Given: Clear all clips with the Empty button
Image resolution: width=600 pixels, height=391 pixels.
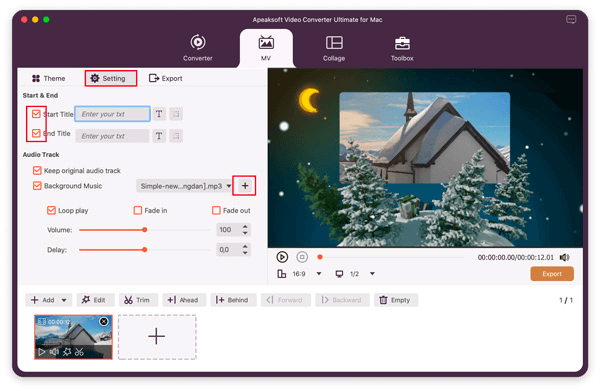Looking at the screenshot, I should coord(396,300).
